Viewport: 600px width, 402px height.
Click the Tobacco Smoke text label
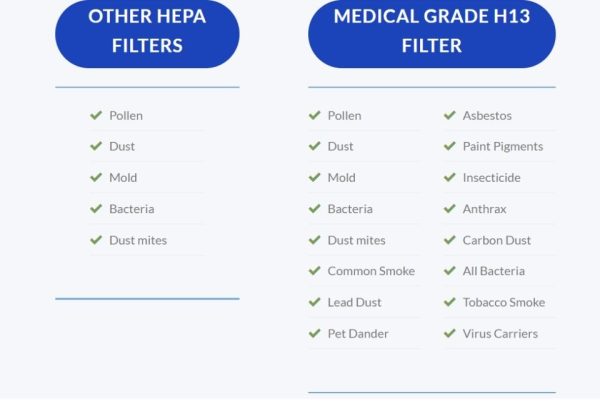point(504,302)
